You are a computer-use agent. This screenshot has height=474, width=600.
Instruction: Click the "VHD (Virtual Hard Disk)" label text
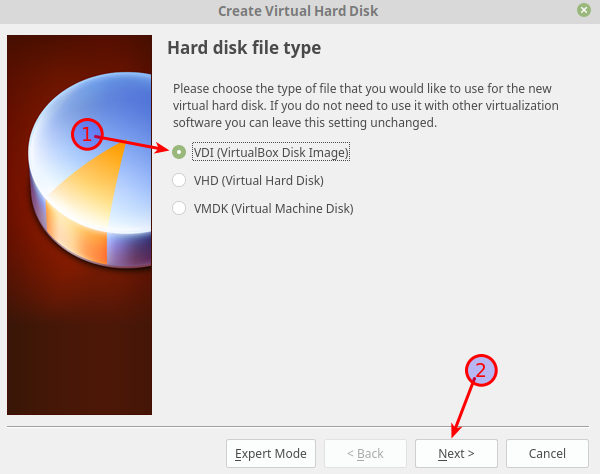click(x=244, y=181)
